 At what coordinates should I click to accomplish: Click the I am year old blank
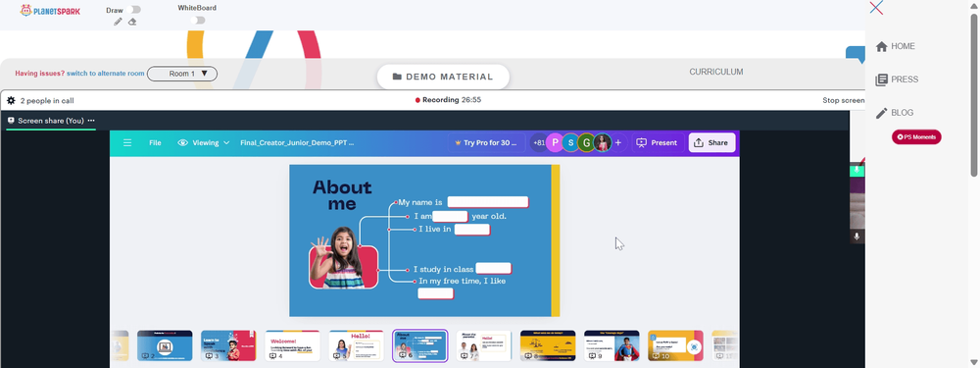pyautogui.click(x=450, y=216)
